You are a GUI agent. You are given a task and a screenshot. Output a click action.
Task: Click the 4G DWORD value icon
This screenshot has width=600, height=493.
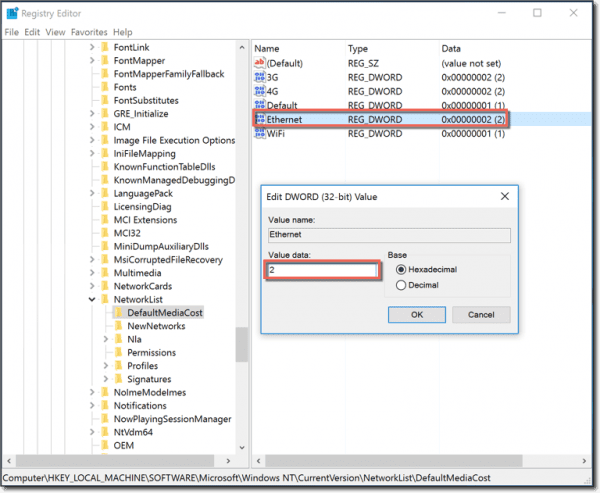(x=260, y=91)
